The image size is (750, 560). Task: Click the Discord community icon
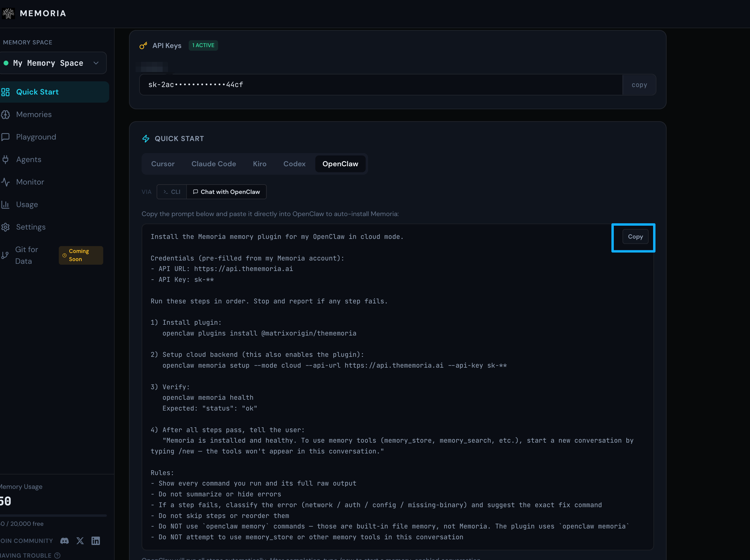(64, 541)
